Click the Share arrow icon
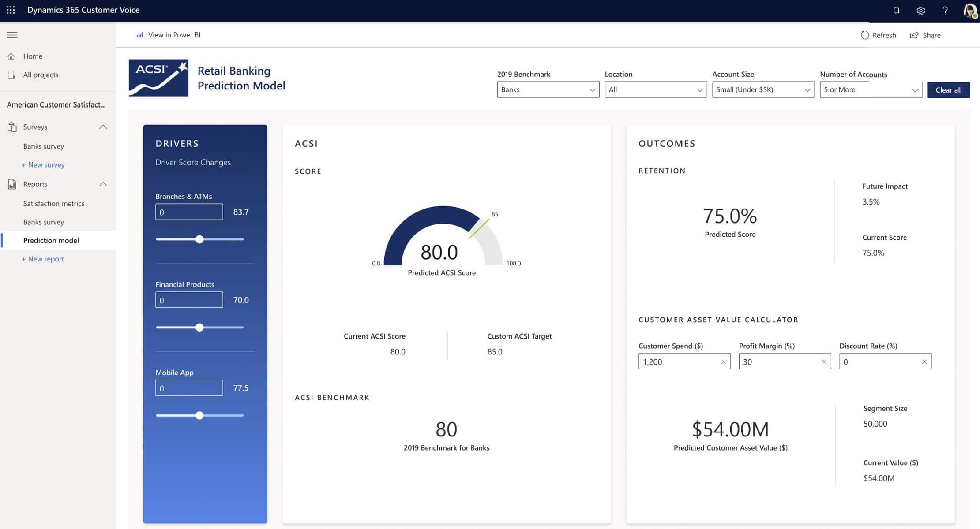The image size is (980, 529). (914, 35)
